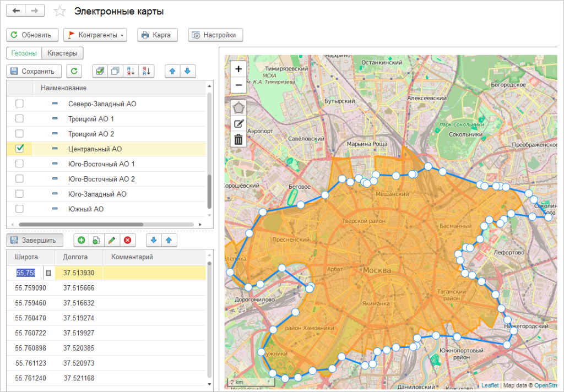This screenshot has width=564, height=392.
Task: Click the green add coordinate point icon
Action: coord(81,240)
